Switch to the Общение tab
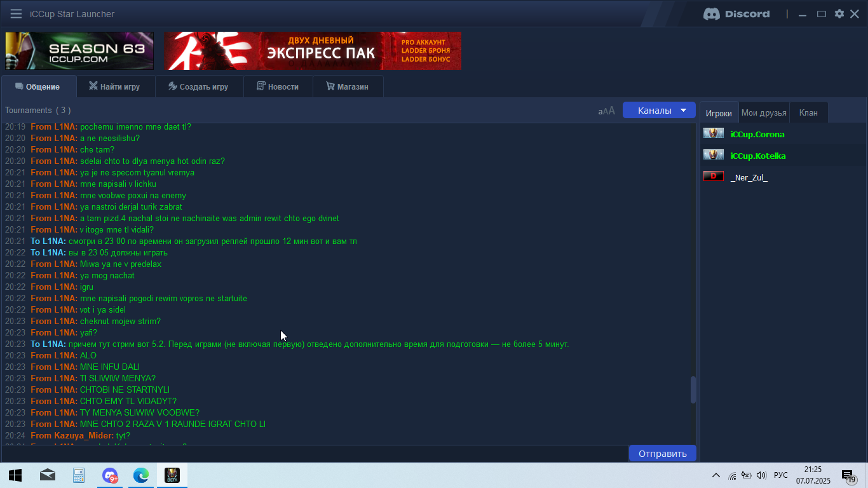This screenshot has height=488, width=868. (38, 87)
